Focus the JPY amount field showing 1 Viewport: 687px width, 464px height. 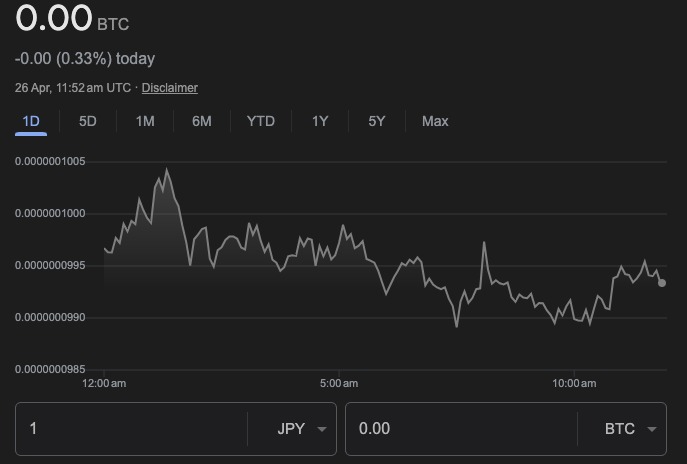tap(130, 429)
